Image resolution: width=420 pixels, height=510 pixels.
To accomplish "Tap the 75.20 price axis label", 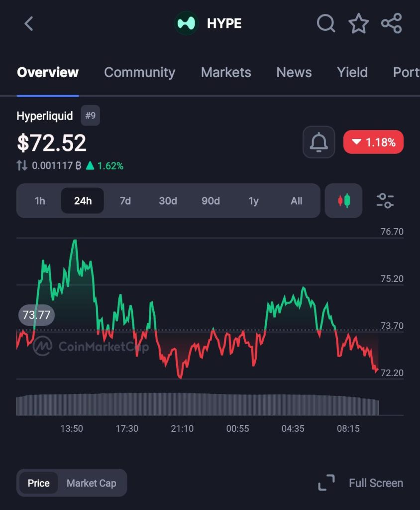I will [392, 279].
